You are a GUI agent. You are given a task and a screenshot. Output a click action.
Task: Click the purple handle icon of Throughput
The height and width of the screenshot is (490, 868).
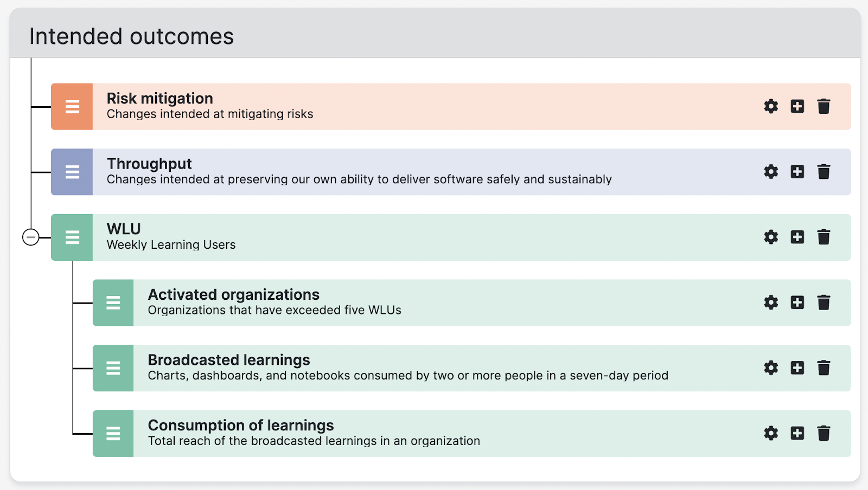tap(72, 172)
